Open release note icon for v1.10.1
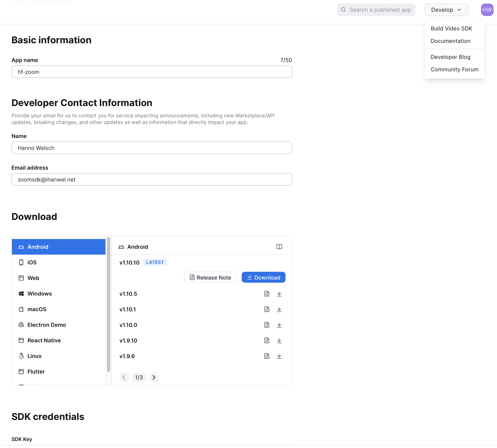Viewport: 497px width, 448px height. tap(267, 309)
